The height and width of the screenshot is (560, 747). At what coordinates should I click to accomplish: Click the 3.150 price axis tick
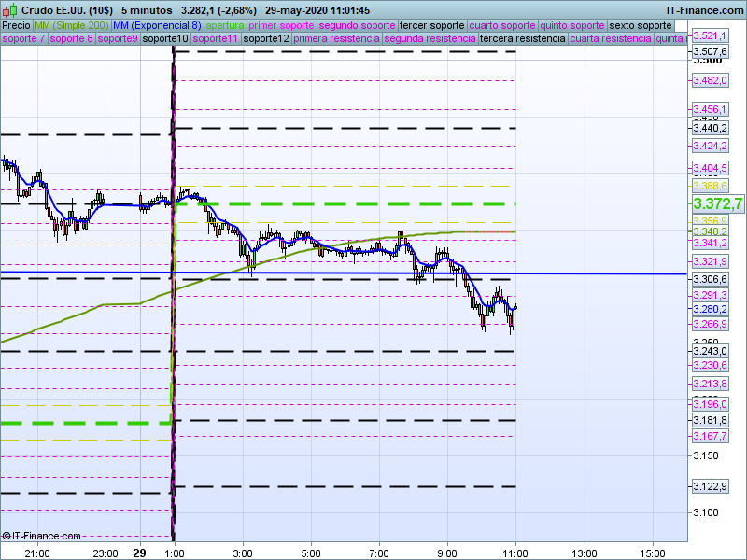(706, 455)
